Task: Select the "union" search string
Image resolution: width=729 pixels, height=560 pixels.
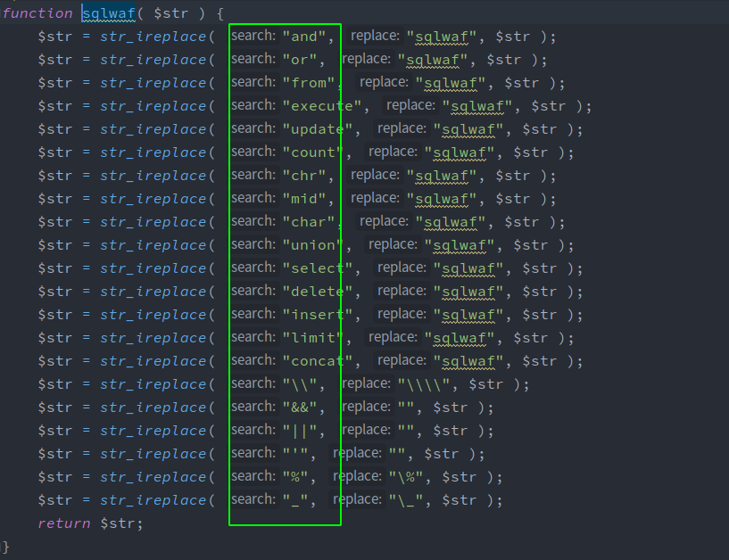Action: [x=312, y=245]
